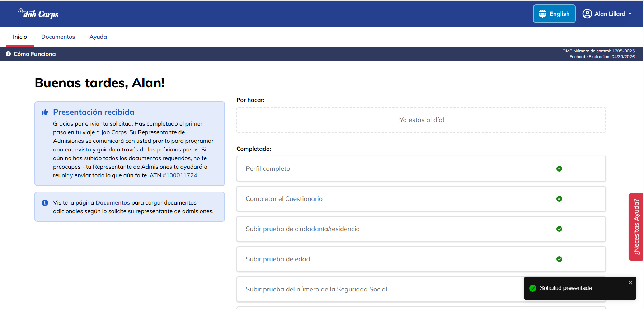Click the Fecha de Expiración: 04/30/2026 text

point(602,57)
